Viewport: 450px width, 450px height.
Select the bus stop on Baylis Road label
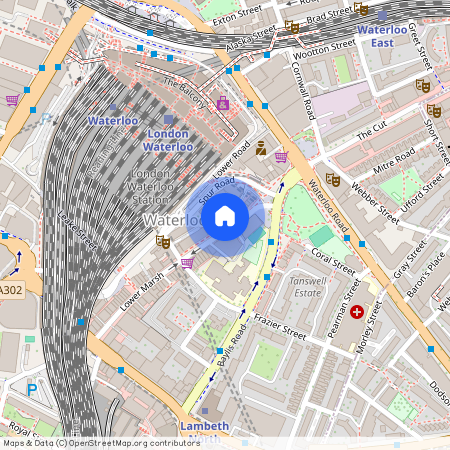[220, 351]
